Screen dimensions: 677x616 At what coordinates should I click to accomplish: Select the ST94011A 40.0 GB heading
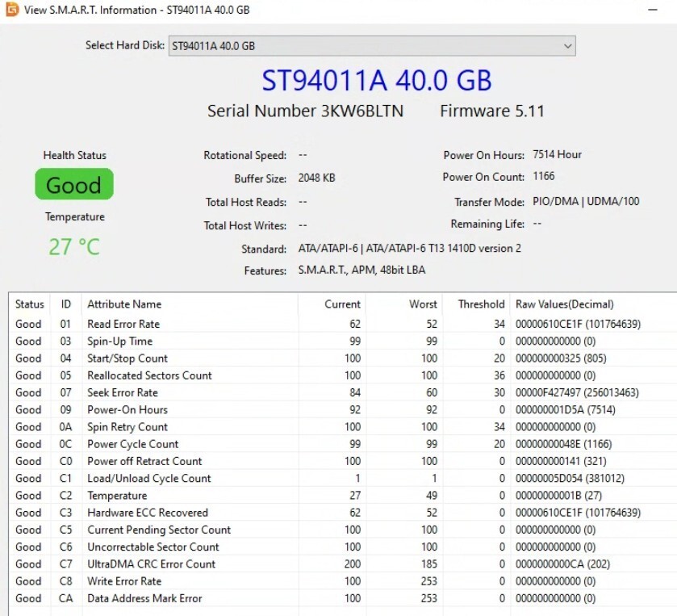(x=377, y=81)
